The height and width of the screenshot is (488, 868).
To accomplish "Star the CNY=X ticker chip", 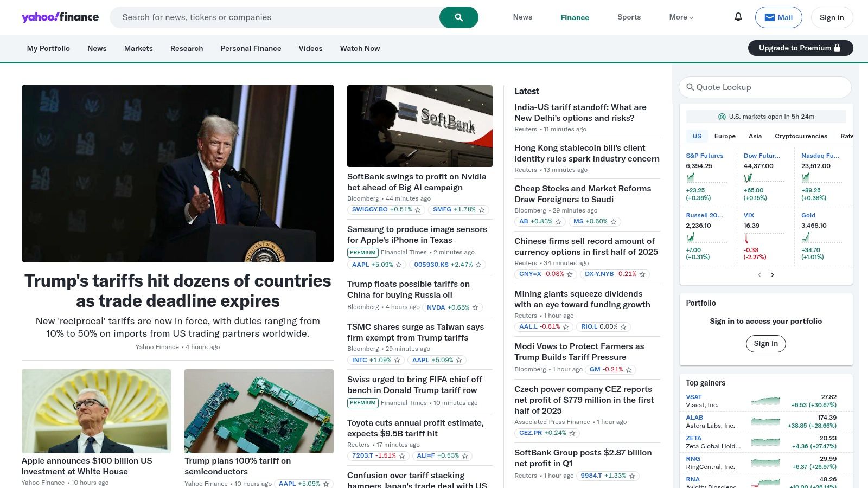I will point(570,274).
